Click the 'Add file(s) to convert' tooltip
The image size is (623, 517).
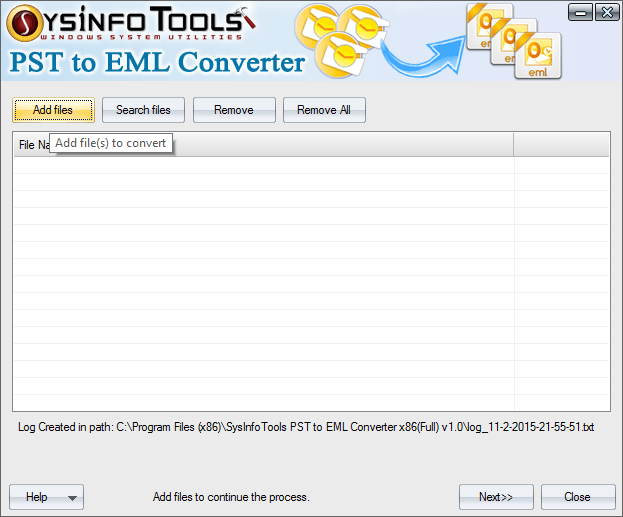click(111, 143)
